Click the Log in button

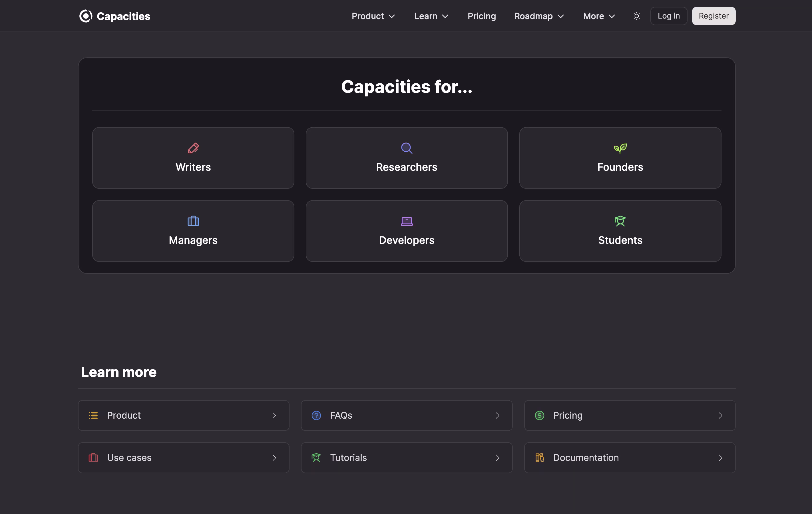pyautogui.click(x=668, y=16)
